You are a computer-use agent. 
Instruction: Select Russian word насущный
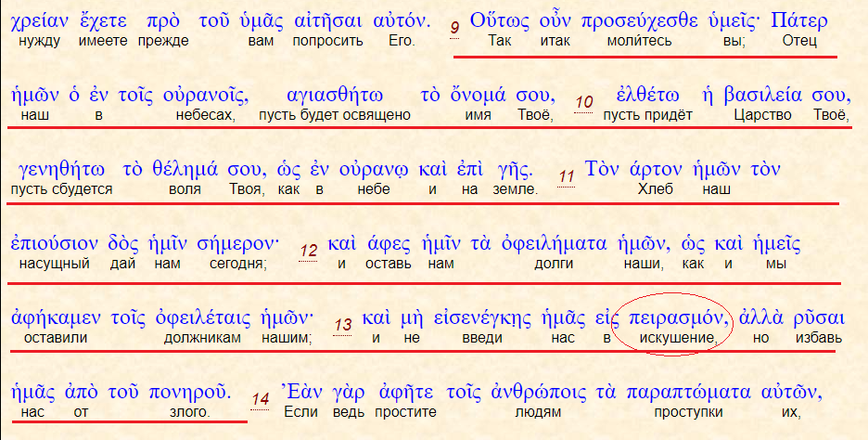point(54,264)
